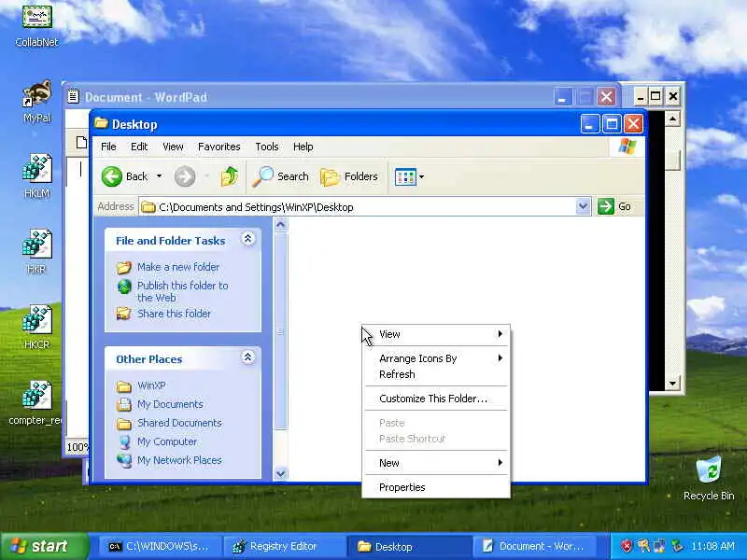Click background window scroll down arrow
Viewport: 747px width, 560px height.
[x=672, y=383]
